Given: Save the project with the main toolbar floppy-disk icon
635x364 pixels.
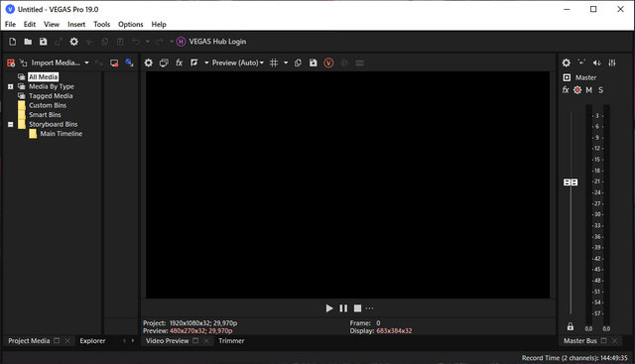Looking at the screenshot, I should (44, 42).
